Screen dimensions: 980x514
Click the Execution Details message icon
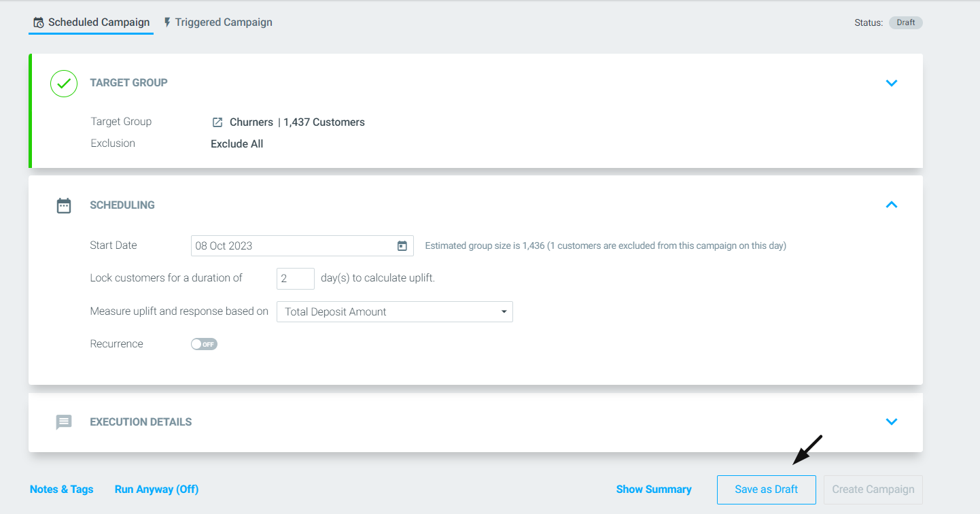pyautogui.click(x=64, y=422)
